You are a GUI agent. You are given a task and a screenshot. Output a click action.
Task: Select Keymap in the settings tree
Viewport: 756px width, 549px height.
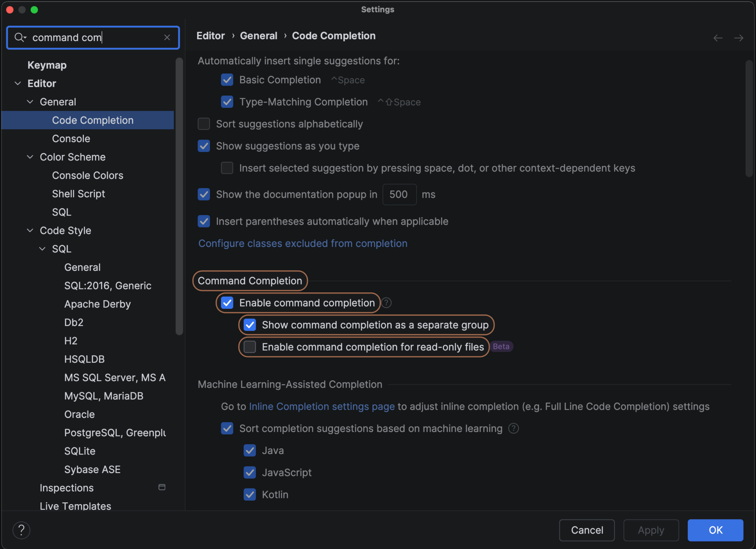coord(47,65)
